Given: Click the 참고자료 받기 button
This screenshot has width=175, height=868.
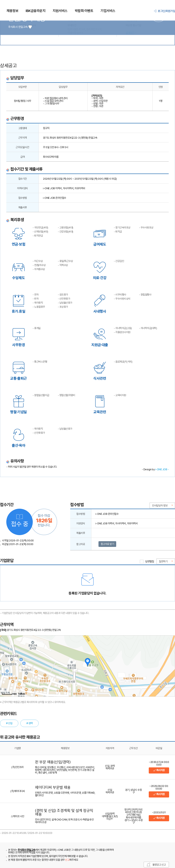Looking at the screenshot, I should coord(108,544).
